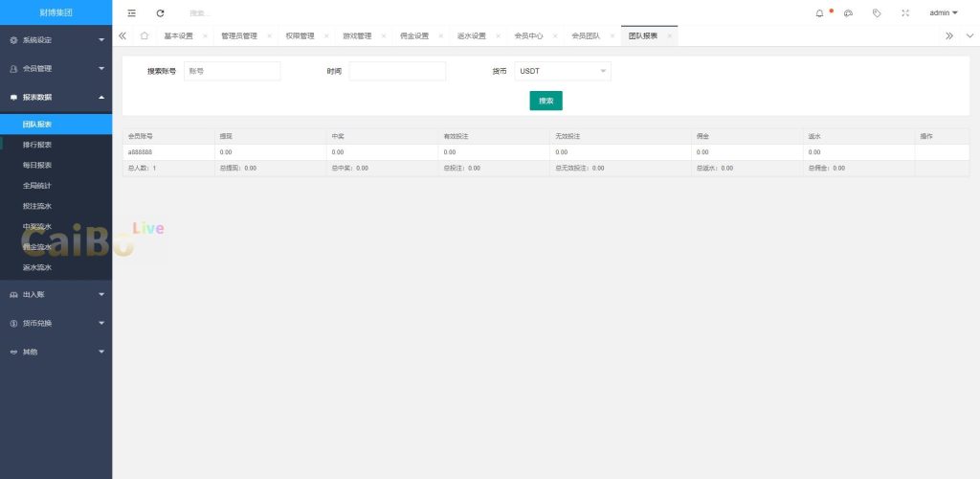Screen dimensions: 980x479
Task: Click the tag note icon
Action: (877, 13)
